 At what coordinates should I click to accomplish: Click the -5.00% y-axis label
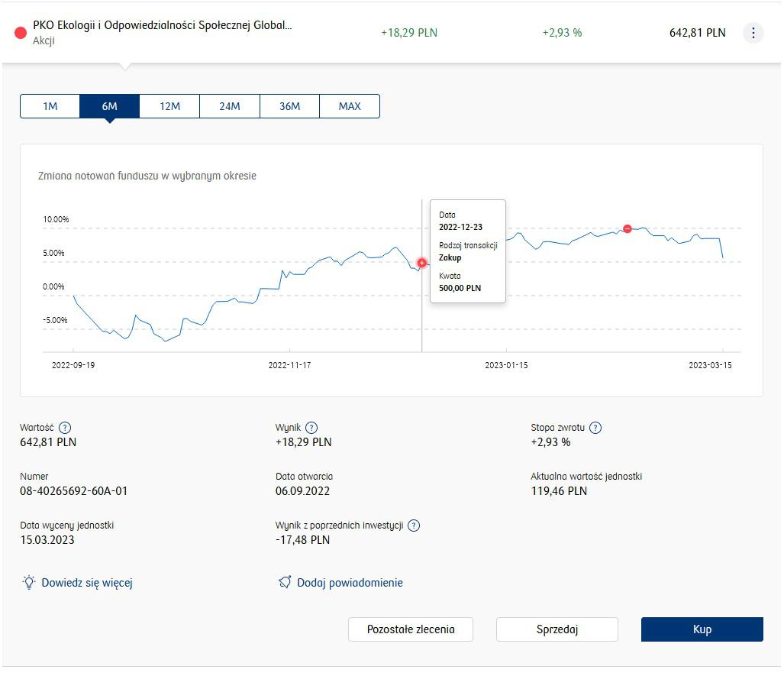tap(55, 320)
